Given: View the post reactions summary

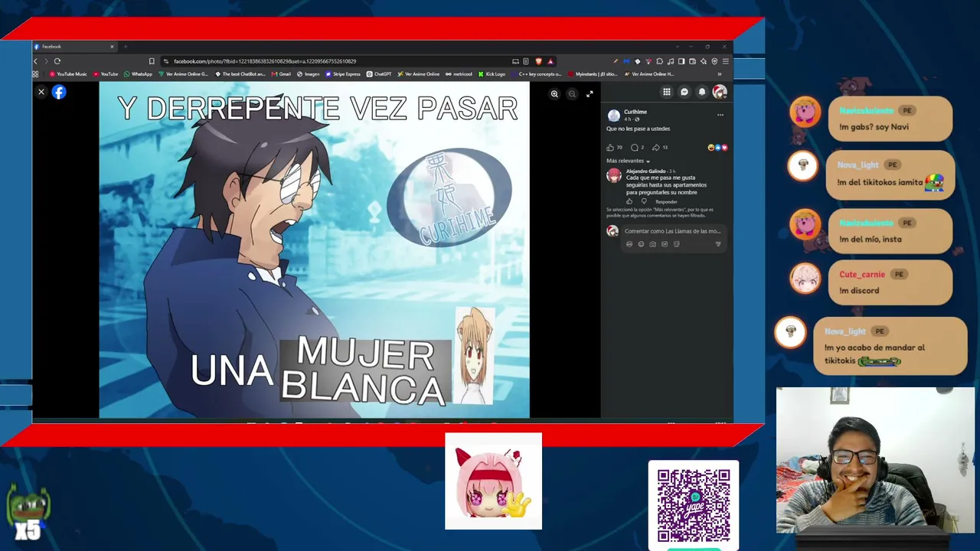Looking at the screenshot, I should pos(718,148).
